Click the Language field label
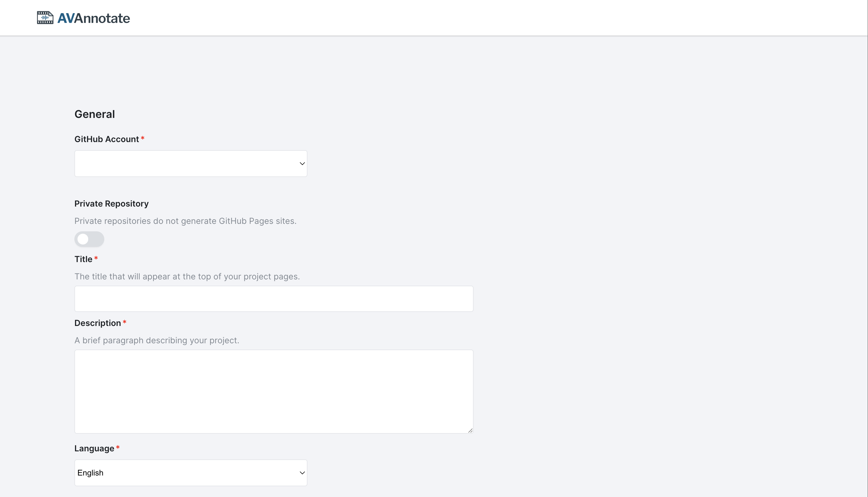This screenshot has height=497, width=868. click(94, 448)
